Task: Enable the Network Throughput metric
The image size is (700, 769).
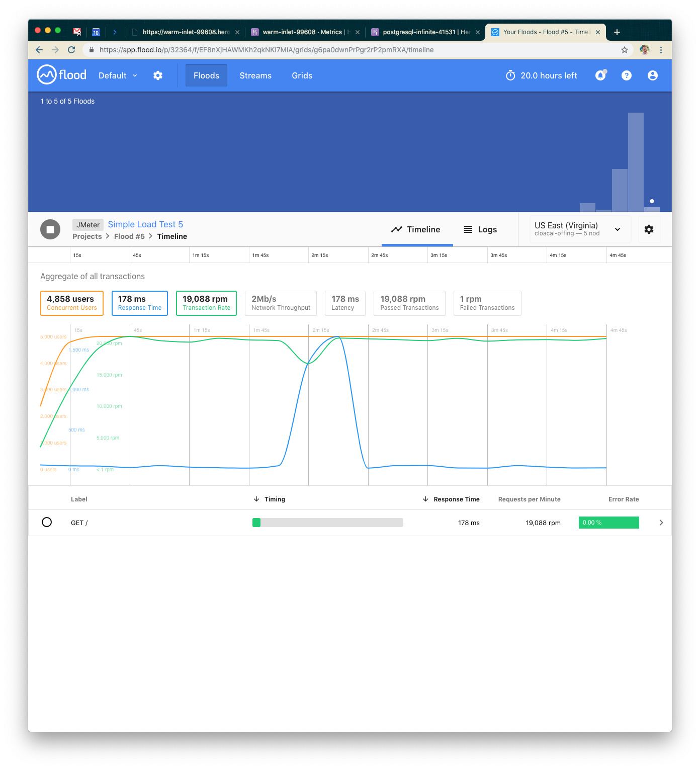Action: tap(281, 303)
